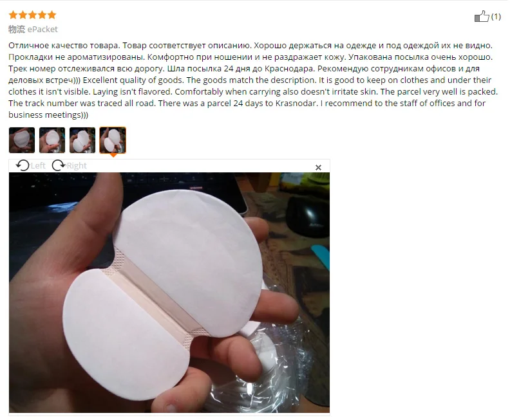
Task: Open the first review photo thumbnail
Action: (x=22, y=140)
